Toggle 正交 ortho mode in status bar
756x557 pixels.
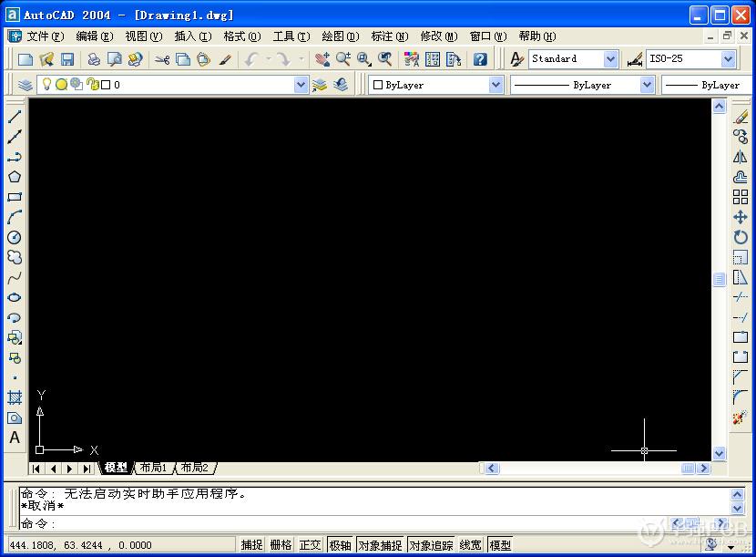coord(310,545)
